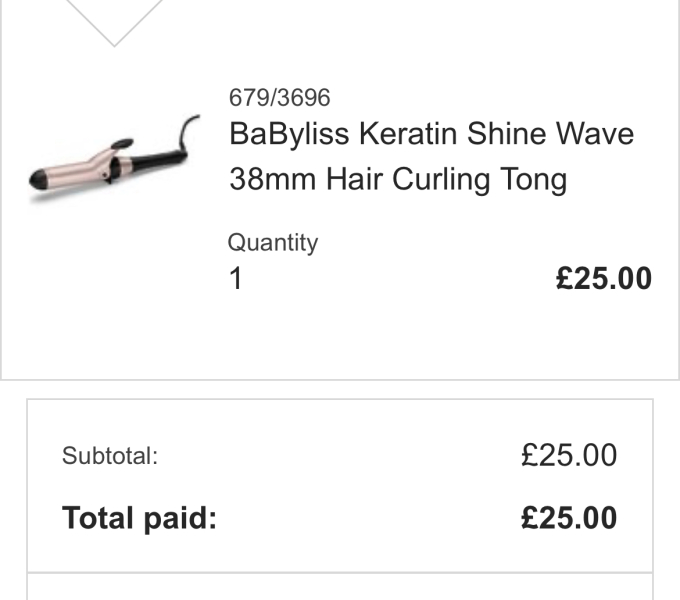
Task: Click the bold item price £25.00
Action: (x=603, y=279)
